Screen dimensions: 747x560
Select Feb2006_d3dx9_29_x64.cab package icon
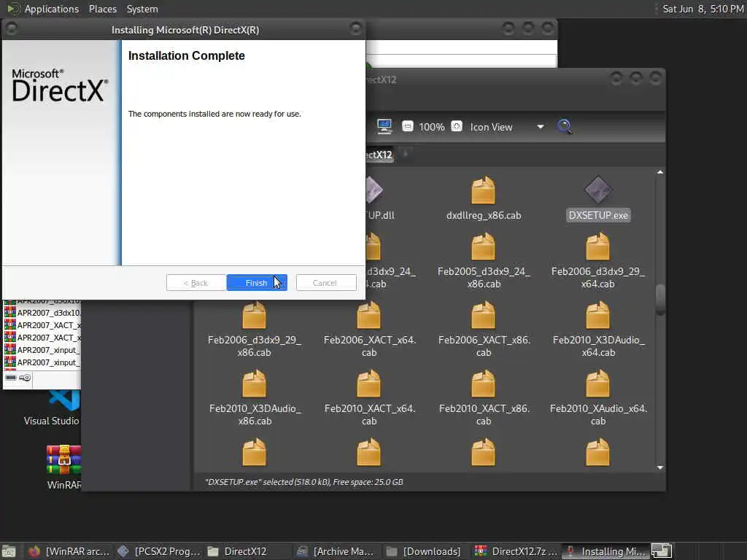(x=597, y=246)
